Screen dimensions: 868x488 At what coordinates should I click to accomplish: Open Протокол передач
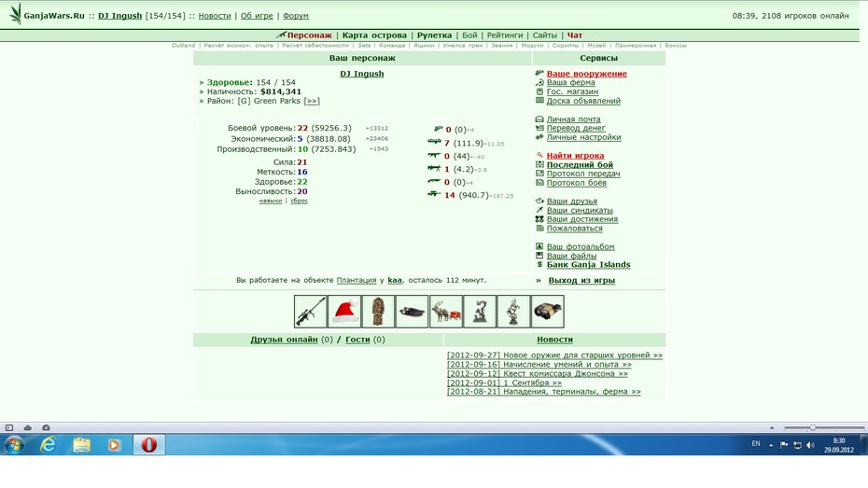click(x=583, y=174)
